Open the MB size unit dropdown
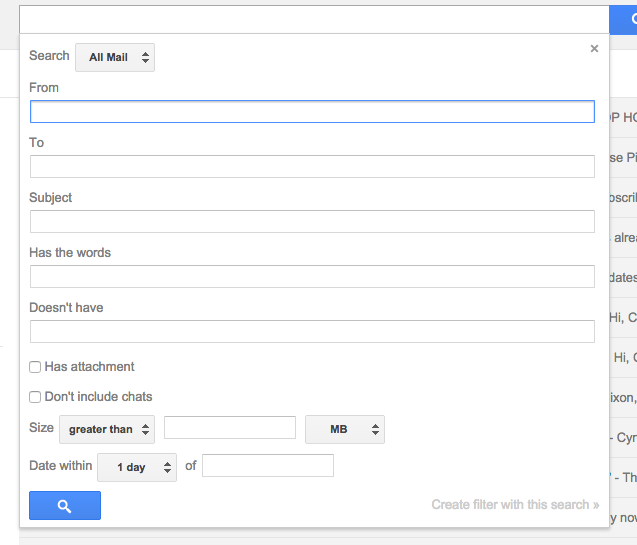This screenshot has height=545, width=637. coord(345,429)
